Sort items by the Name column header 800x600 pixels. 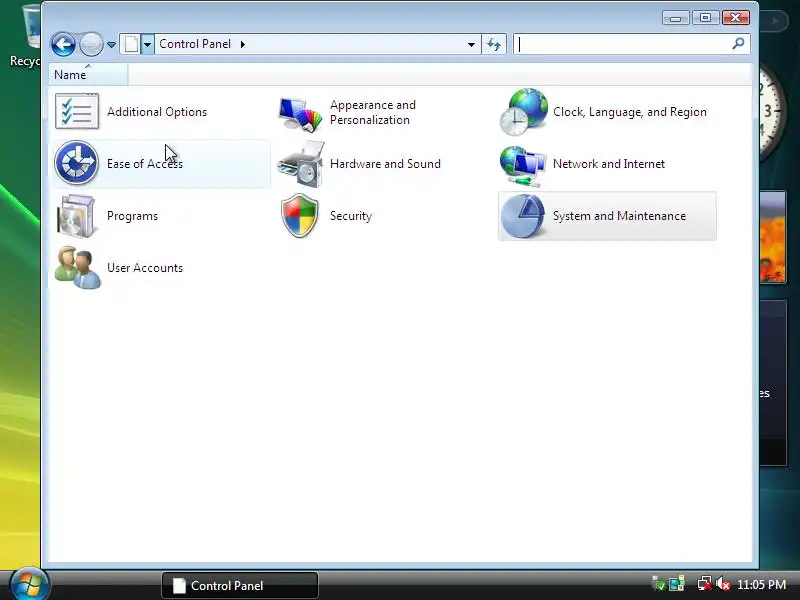tap(88, 74)
